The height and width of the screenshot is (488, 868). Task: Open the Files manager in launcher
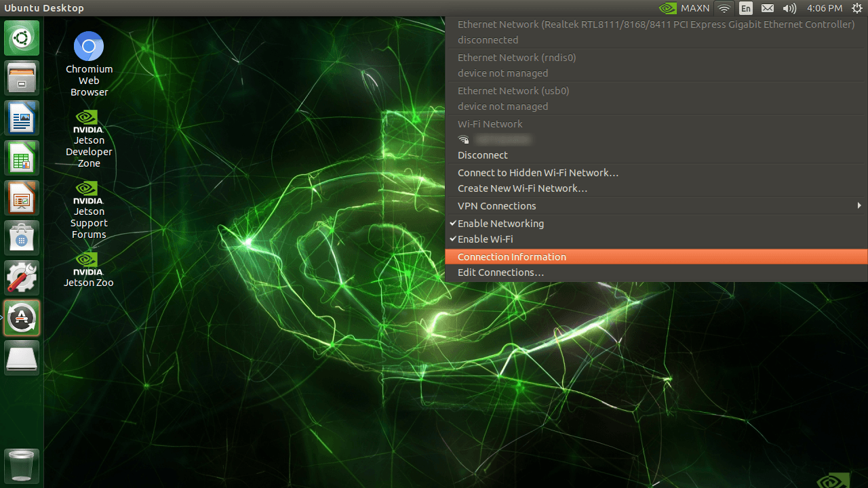pyautogui.click(x=22, y=77)
